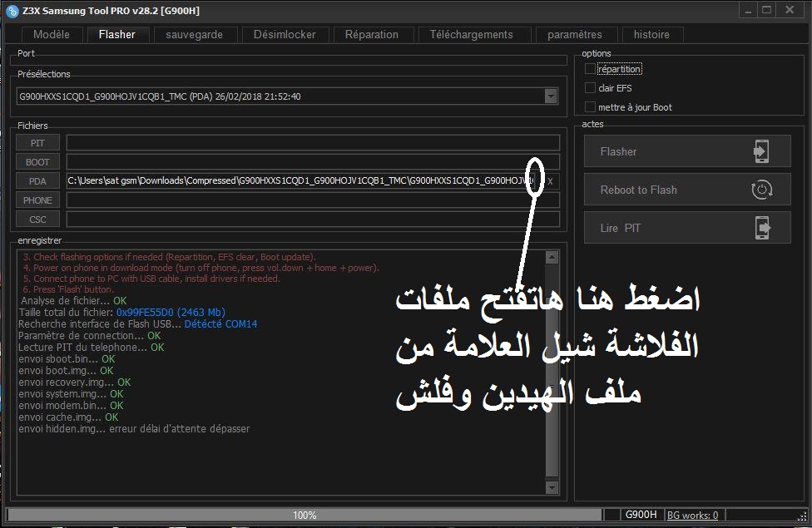Maximize the Z3X Samsung Tool window
Image resolution: width=812 pixels, height=528 pixels.
[x=767, y=10]
